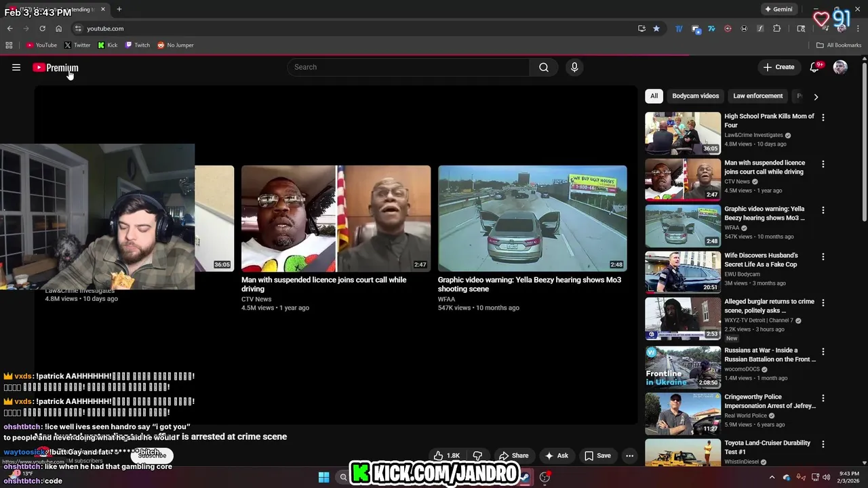Image resolution: width=868 pixels, height=488 pixels.
Task: Click the volume icon in system tray
Action: click(x=827, y=477)
